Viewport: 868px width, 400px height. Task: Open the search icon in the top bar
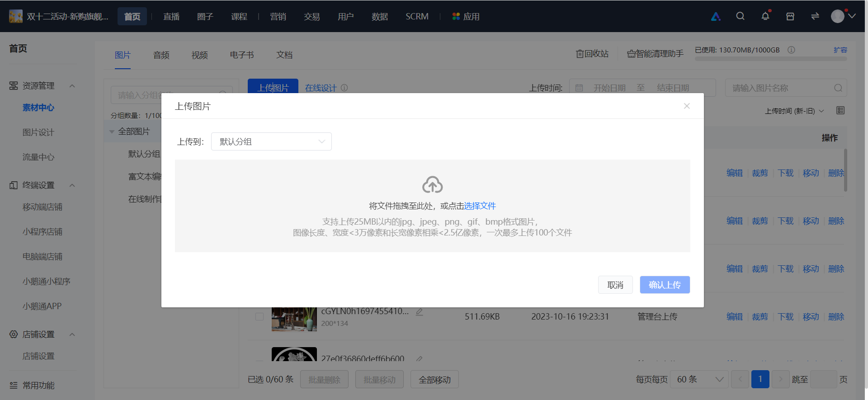click(x=740, y=16)
